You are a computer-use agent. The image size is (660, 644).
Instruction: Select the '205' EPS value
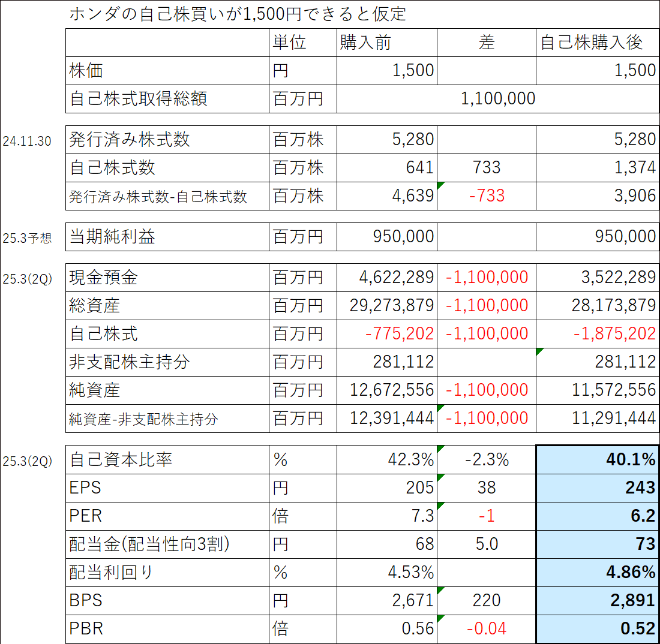click(419, 487)
